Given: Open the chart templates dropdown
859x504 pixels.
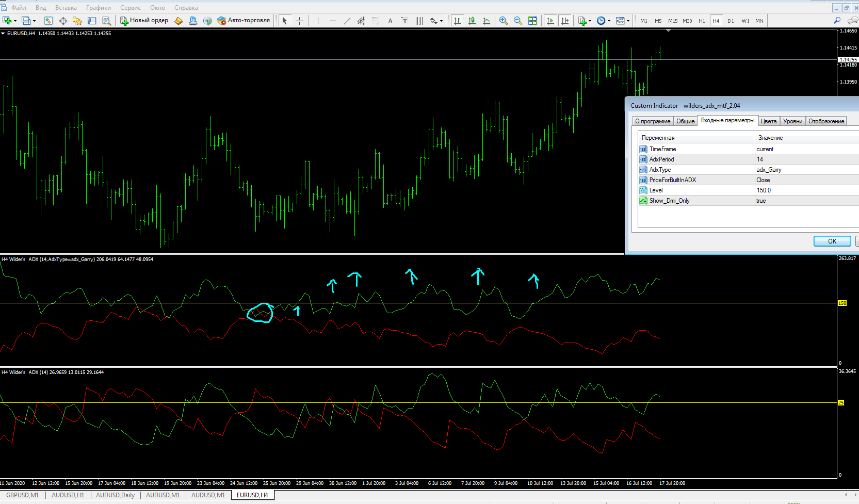Looking at the screenshot, I should point(628,21).
